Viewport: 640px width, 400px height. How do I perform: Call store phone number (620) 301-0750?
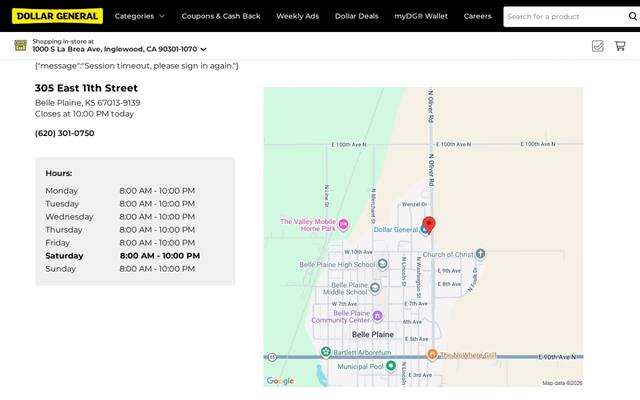click(x=64, y=133)
